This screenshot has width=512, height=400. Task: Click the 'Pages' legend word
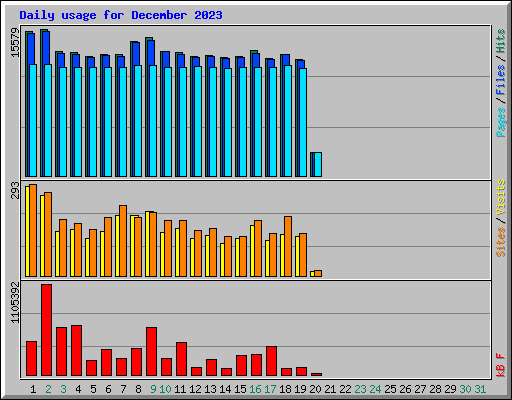click(x=500, y=122)
